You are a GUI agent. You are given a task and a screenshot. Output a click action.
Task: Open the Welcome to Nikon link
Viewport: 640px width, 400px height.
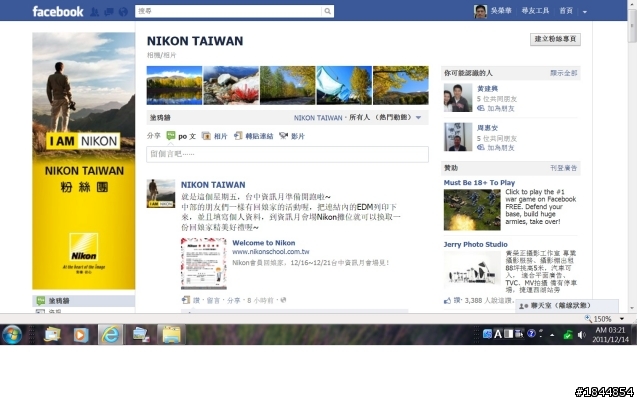point(264,243)
